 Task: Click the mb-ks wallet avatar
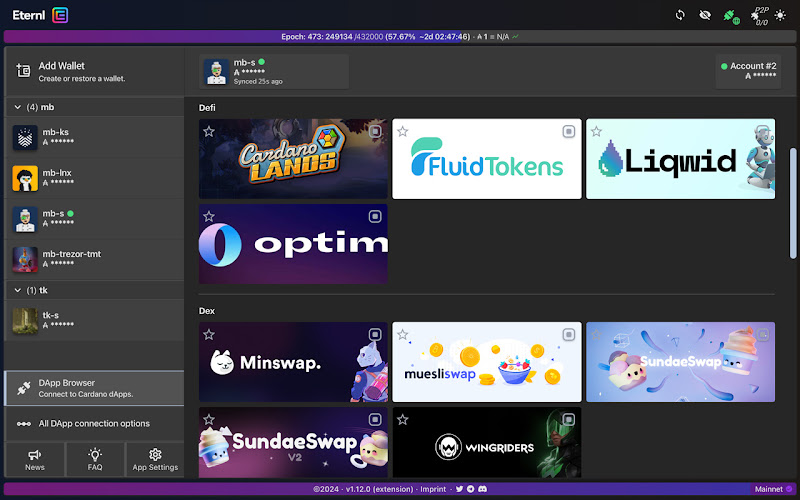tap(25, 138)
